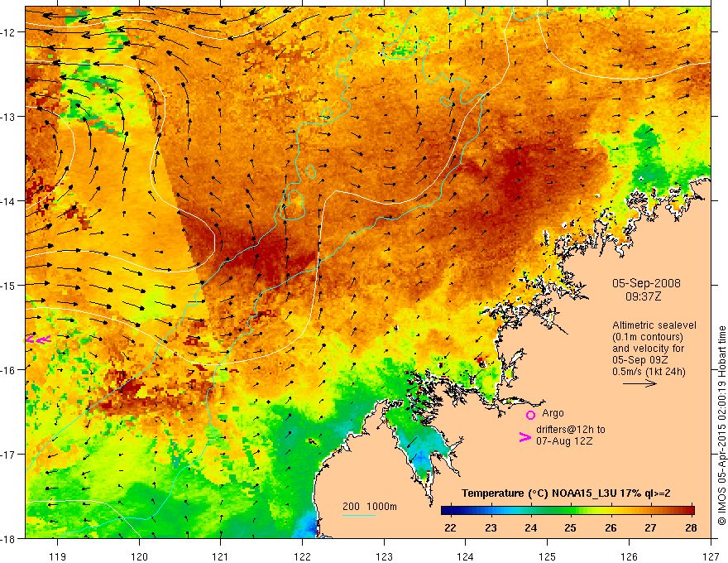Click '(0.1m contours)' text
This screenshot has width=728, height=563.
tap(648, 337)
